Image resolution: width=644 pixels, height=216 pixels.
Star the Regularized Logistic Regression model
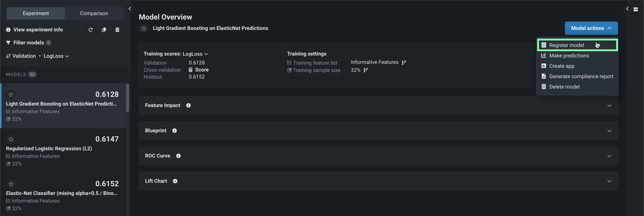[11, 139]
